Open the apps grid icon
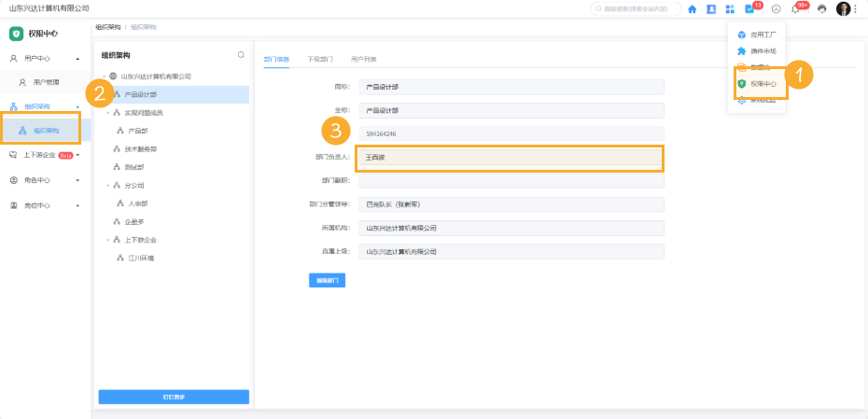868x419 pixels. [730, 9]
